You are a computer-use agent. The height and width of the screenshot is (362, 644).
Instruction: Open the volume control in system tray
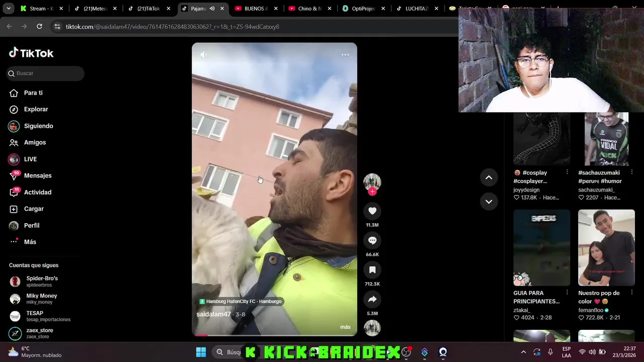point(592,352)
